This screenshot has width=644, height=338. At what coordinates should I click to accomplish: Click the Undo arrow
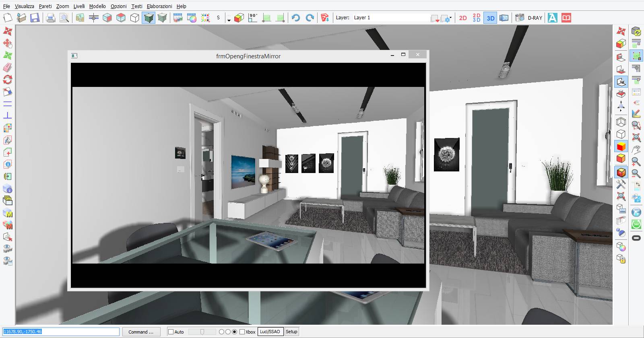[x=296, y=18]
